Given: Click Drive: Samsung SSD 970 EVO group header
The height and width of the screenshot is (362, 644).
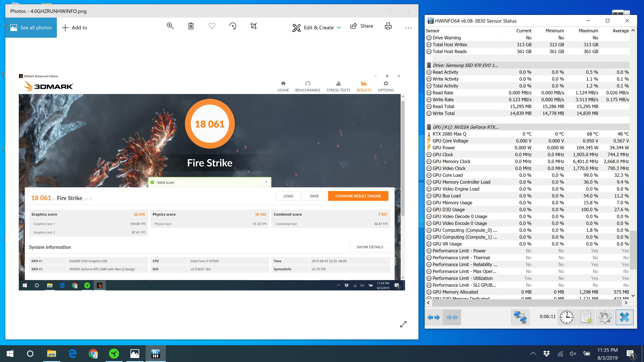Looking at the screenshot, I should [527, 65].
